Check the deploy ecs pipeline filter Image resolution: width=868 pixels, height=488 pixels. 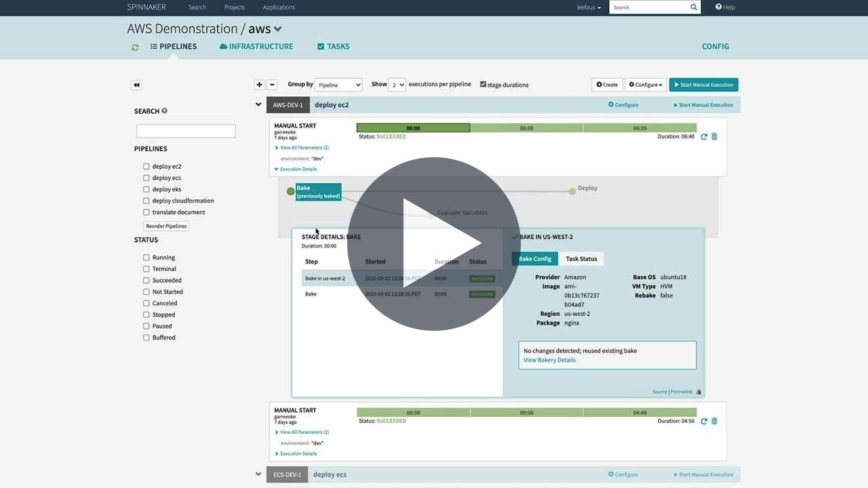click(x=146, y=178)
